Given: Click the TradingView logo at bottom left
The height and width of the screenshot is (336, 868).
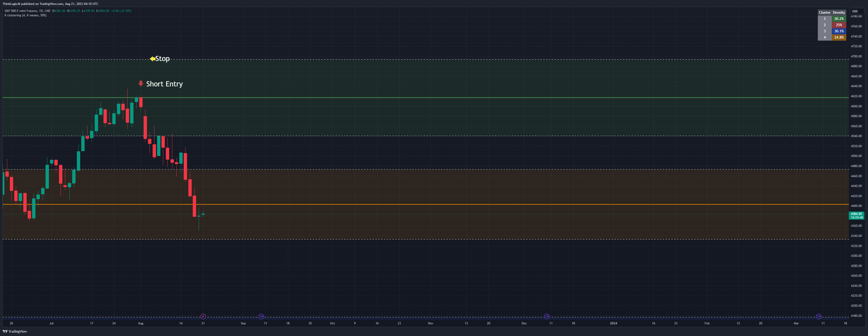Looking at the screenshot, I should 15,331.
